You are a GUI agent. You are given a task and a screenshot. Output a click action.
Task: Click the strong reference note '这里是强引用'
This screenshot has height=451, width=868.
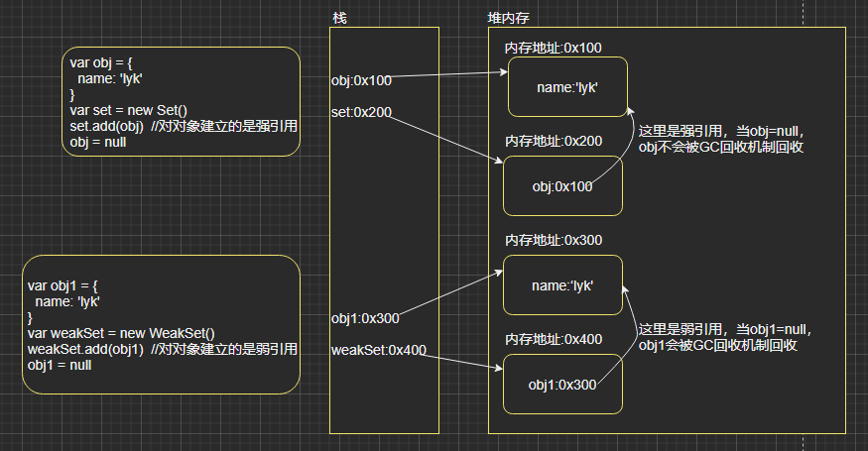[722, 139]
